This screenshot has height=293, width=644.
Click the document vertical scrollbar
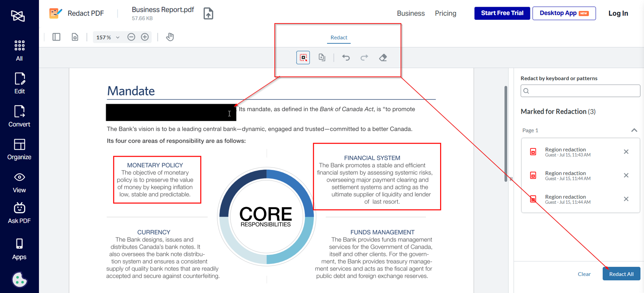(x=506, y=134)
